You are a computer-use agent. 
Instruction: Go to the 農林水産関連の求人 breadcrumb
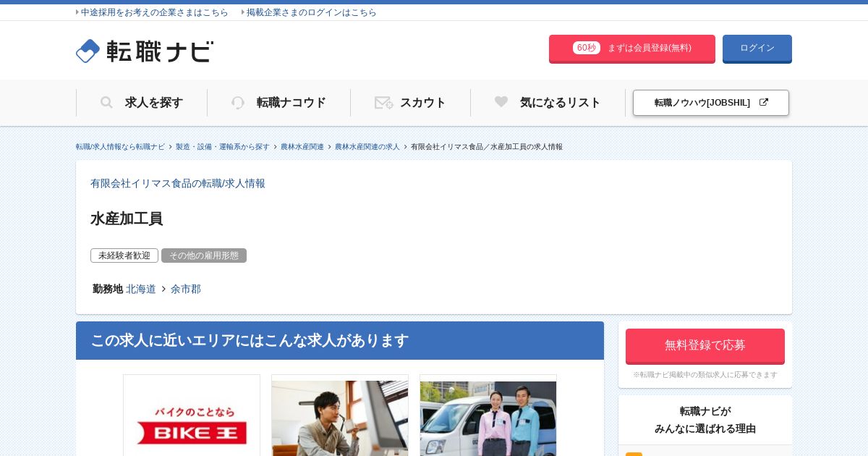pos(367,147)
